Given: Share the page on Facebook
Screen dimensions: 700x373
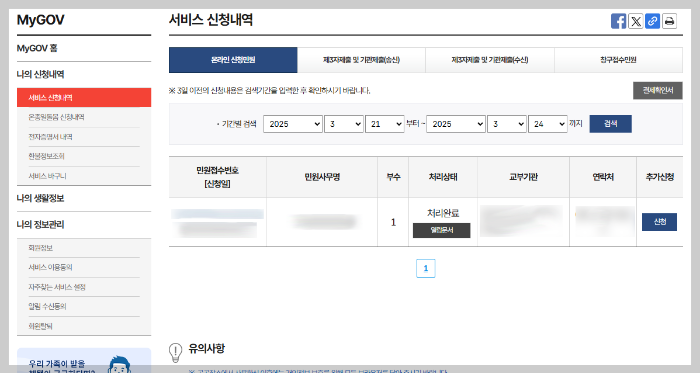Looking at the screenshot, I should [x=618, y=21].
